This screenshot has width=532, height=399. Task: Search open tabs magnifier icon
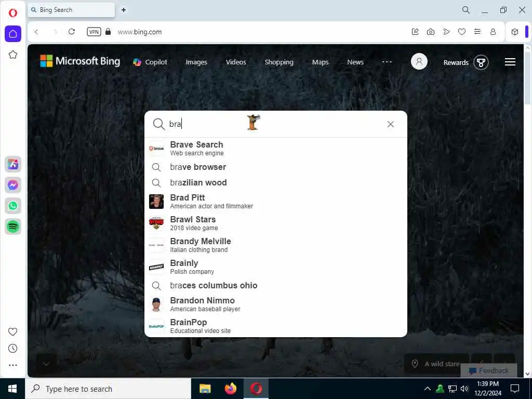pos(466,10)
